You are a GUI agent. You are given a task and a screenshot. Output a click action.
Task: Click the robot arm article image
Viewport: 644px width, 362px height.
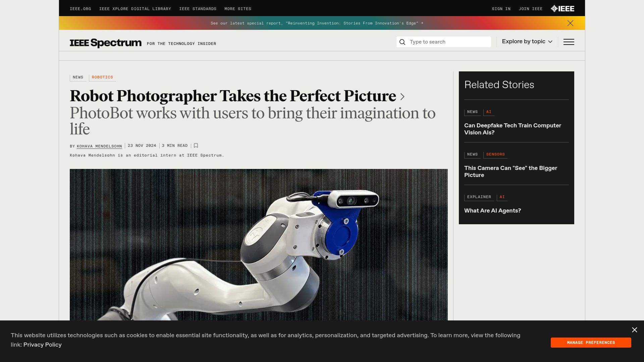259,245
